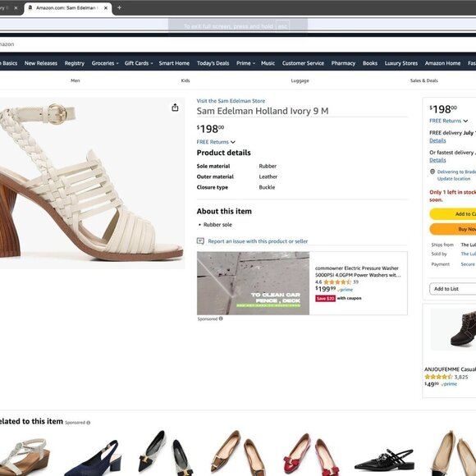Open a new browser tab
Viewport: 476px width, 476px height.
[x=119, y=7]
